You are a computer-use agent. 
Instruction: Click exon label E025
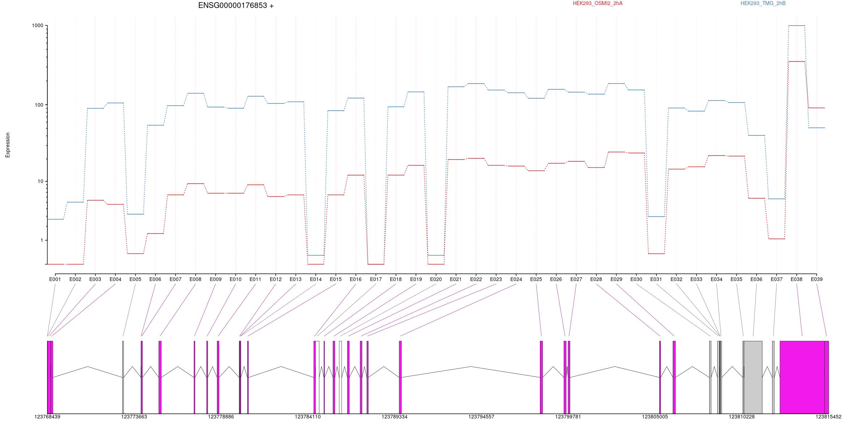[x=536, y=279]
